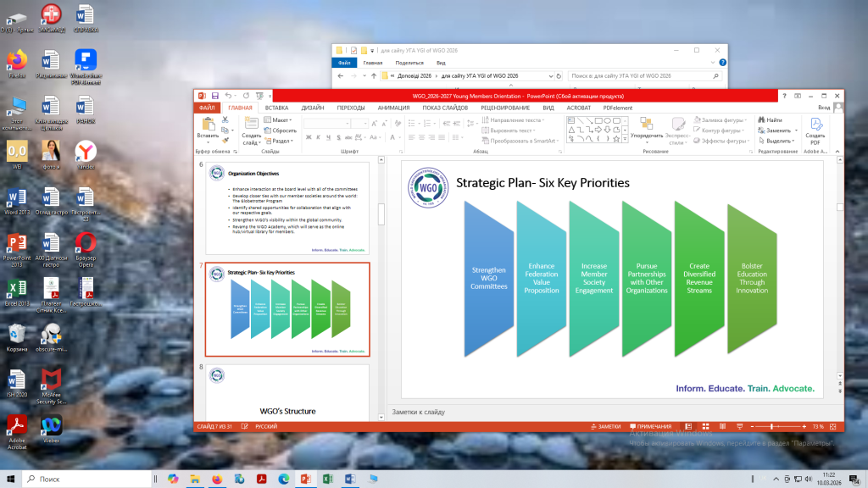
Task: Click the Save icon in quick access toolbar
Action: click(x=215, y=96)
